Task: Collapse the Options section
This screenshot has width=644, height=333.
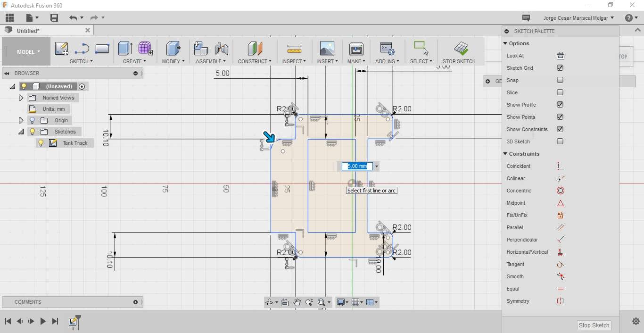Action: tap(505, 43)
